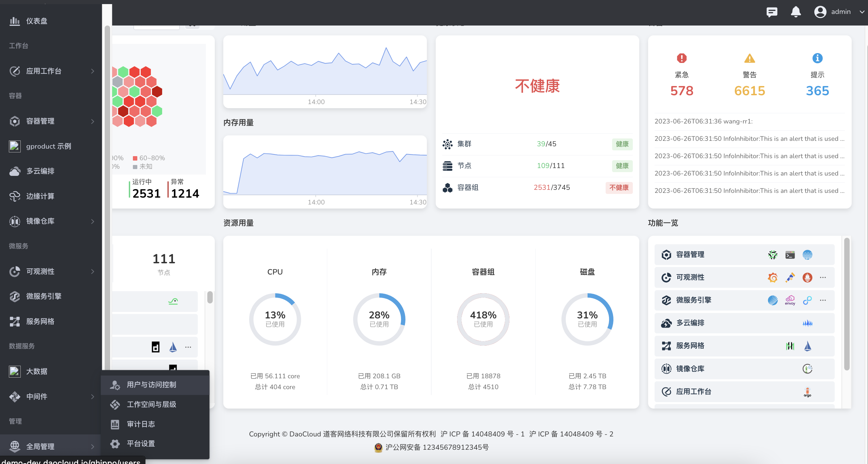
Task: Expand the 可观测性 sidebar chevron
Action: point(92,271)
